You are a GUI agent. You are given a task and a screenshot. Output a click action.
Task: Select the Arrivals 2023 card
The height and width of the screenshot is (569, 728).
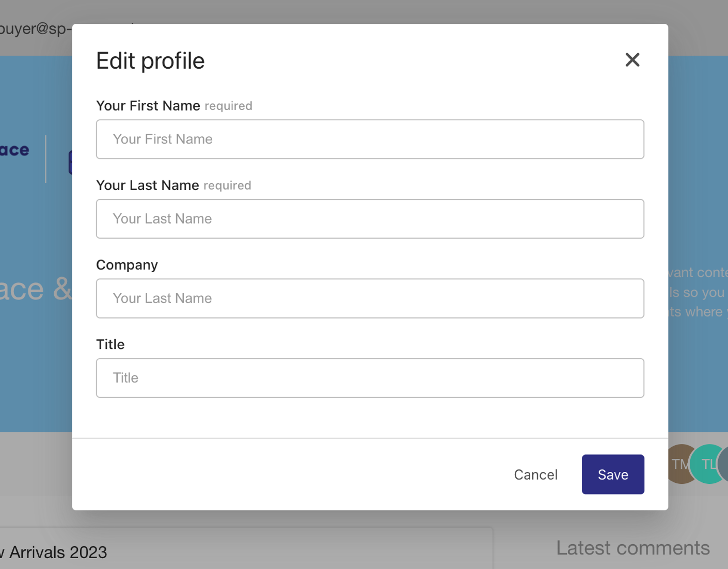(x=53, y=552)
